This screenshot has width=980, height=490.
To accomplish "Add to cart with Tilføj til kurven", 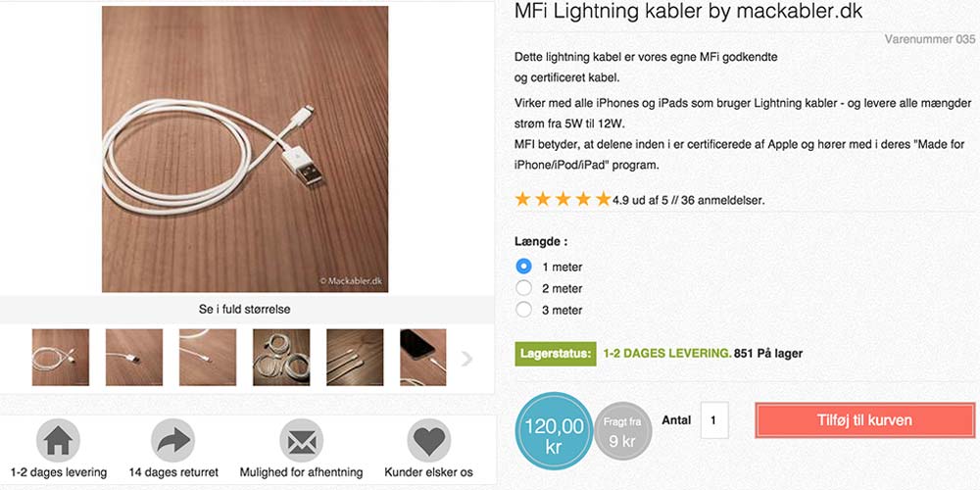I will [x=864, y=420].
